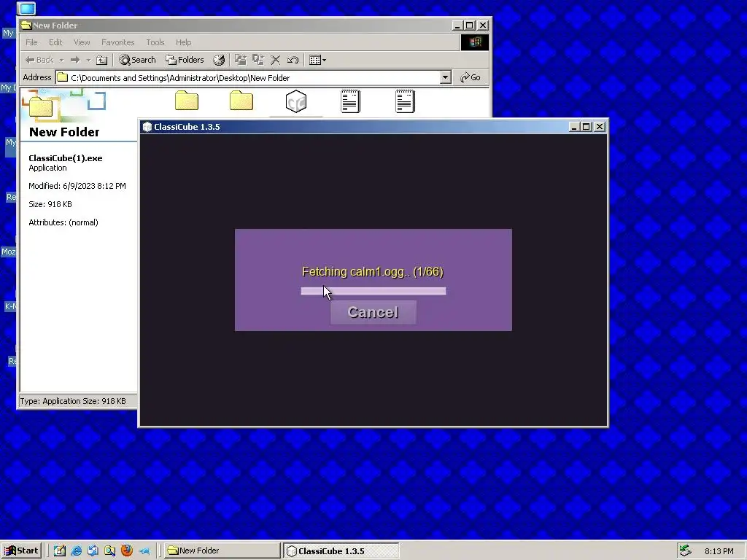Click the Windows logo throbber in Explorer
Screen dimensions: 747x560
click(474, 42)
